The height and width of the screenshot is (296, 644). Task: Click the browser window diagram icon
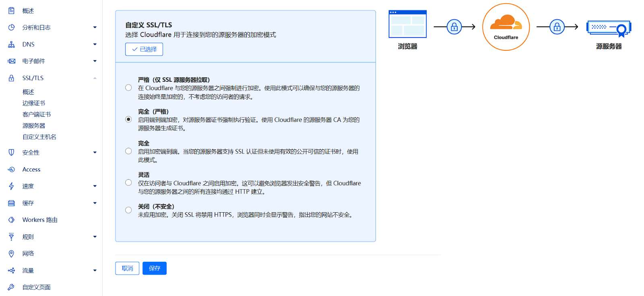click(x=407, y=24)
